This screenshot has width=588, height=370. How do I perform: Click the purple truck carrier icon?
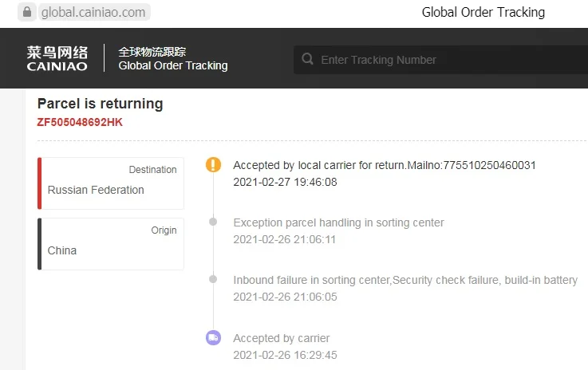[x=213, y=338]
